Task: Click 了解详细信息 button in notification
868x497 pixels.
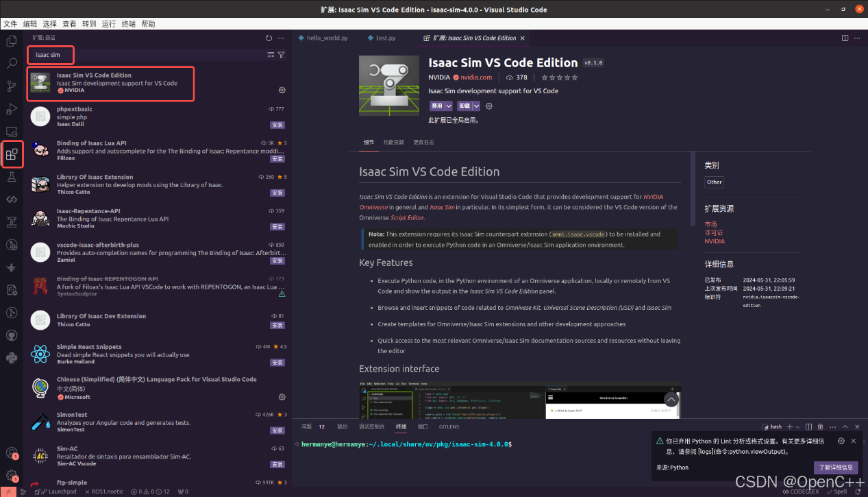Action: (835, 468)
